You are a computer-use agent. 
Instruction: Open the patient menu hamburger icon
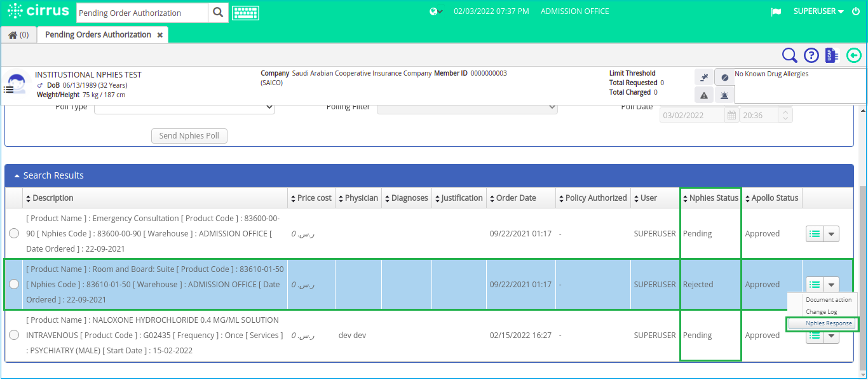pos(8,88)
